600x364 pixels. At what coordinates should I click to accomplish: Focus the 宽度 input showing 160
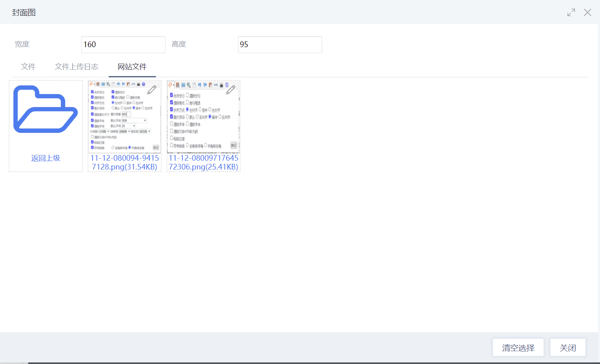pos(123,45)
